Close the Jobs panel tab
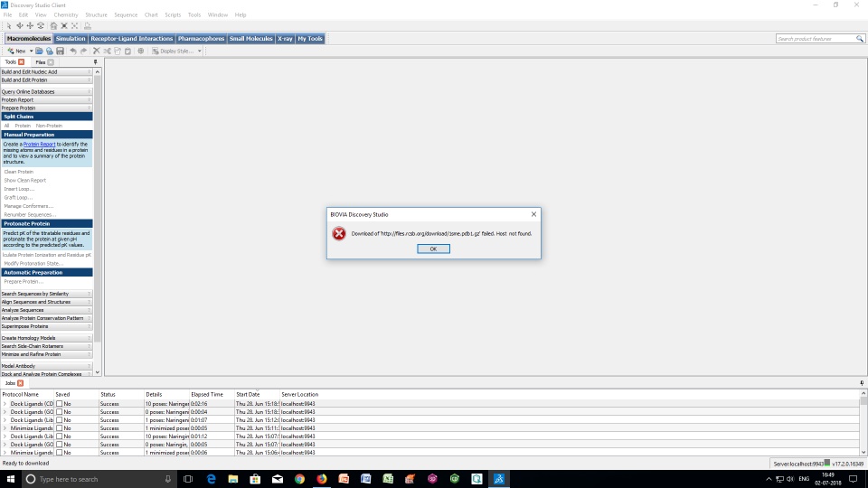Viewport: 868px width, 488px height. pos(21,383)
